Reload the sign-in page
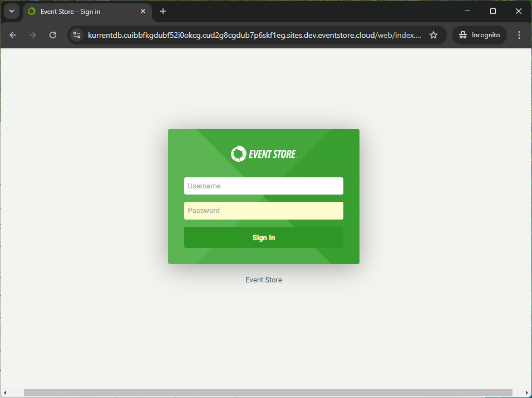This screenshot has width=532, height=398. pyautogui.click(x=52, y=34)
